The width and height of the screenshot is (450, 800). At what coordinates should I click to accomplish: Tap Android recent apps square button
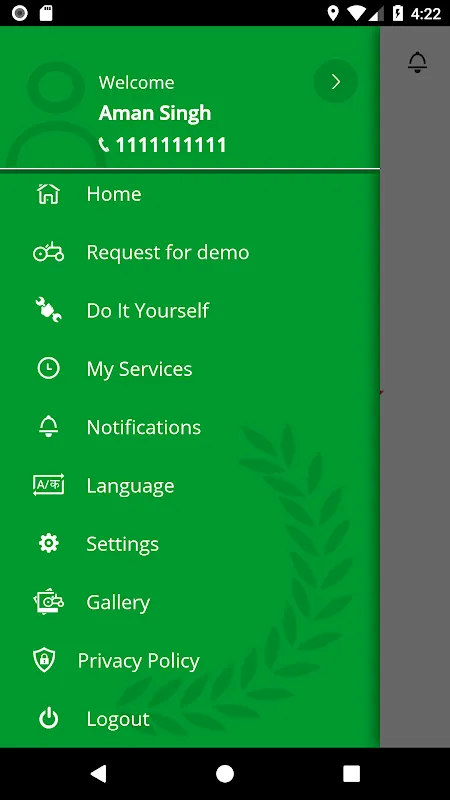pyautogui.click(x=351, y=773)
